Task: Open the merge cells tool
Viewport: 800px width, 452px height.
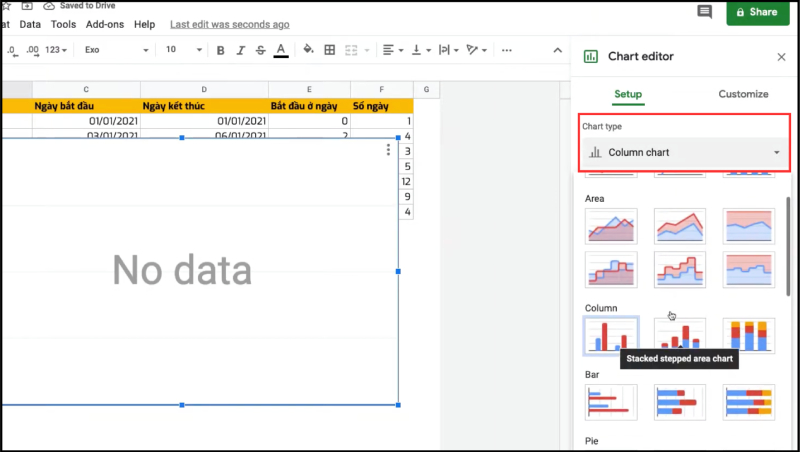Action: click(352, 50)
